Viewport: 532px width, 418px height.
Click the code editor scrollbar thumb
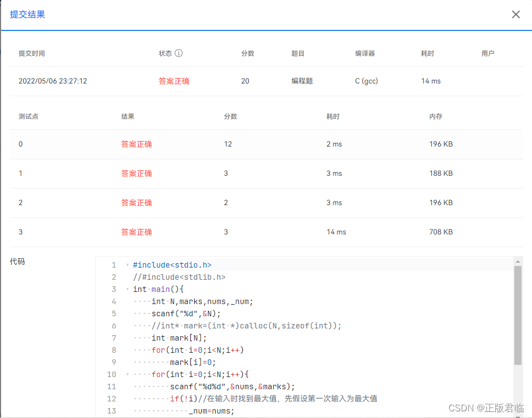coord(518,316)
